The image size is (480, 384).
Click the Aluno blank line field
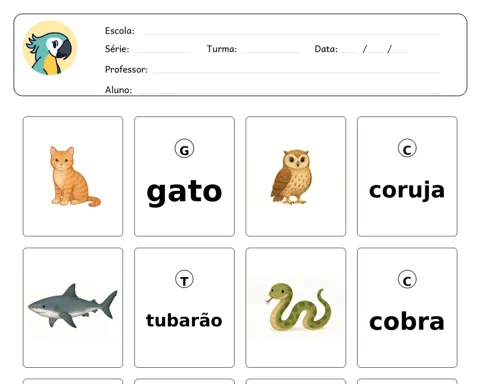tap(287, 90)
